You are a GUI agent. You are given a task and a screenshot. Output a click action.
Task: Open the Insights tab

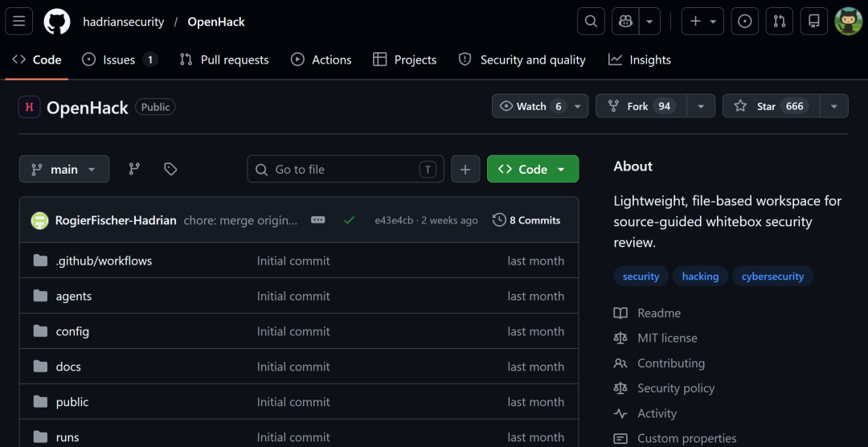640,59
